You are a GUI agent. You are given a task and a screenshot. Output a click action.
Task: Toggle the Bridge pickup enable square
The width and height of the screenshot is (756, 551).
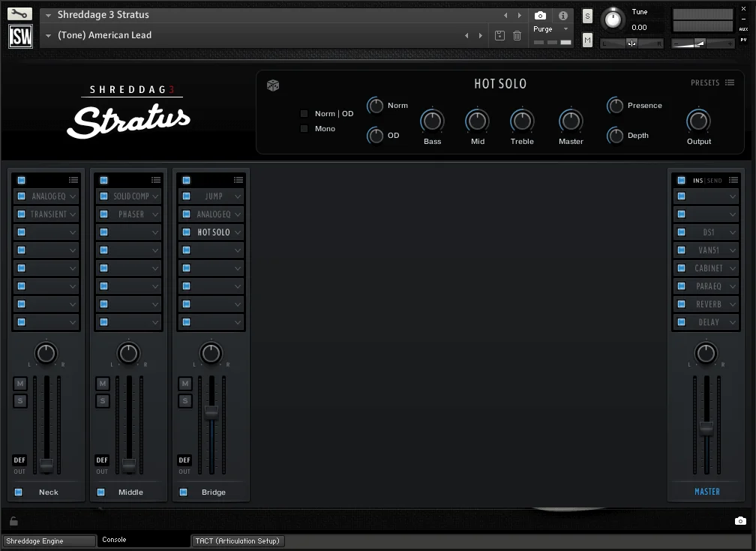(x=183, y=493)
